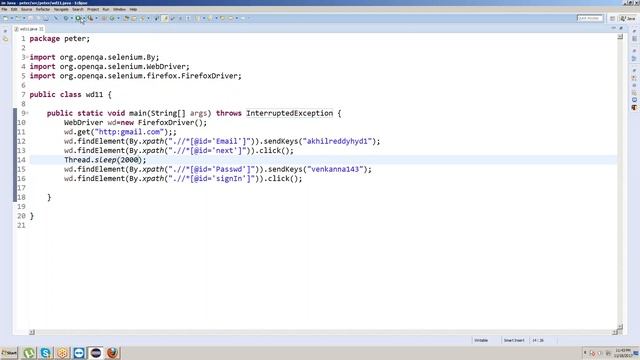
Task: Click the "venkanna143" string
Action: [x=335, y=169]
